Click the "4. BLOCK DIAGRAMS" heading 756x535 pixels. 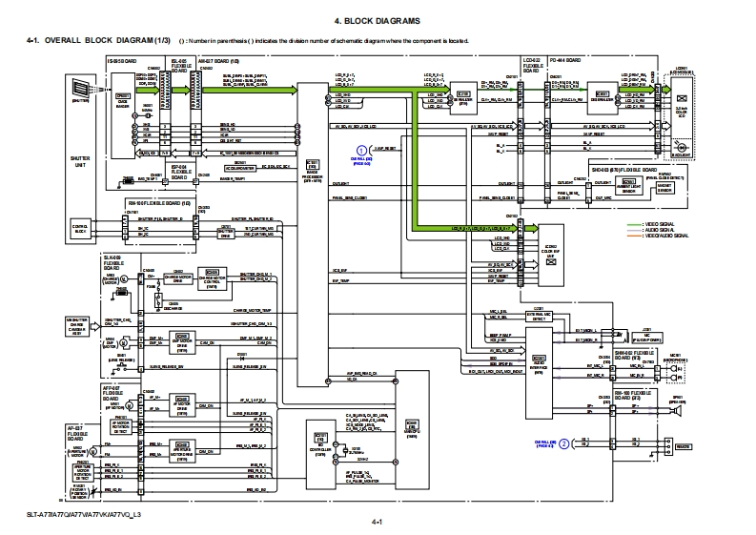click(x=378, y=21)
